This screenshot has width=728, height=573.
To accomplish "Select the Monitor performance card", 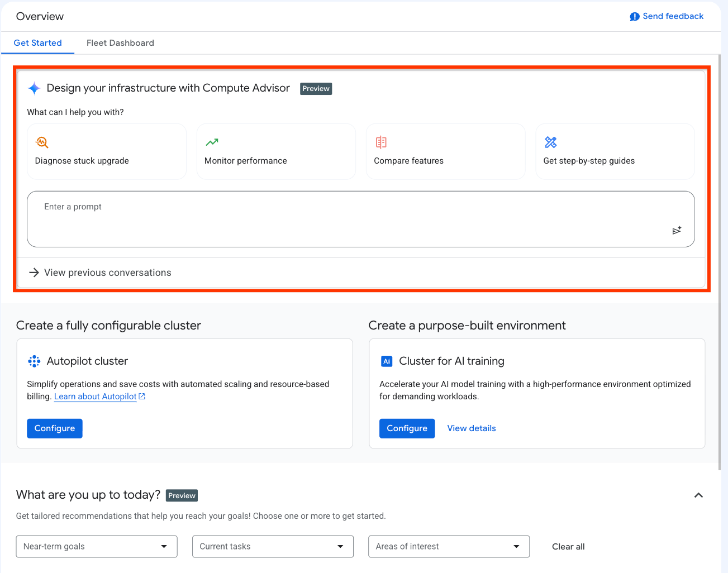I will click(276, 151).
